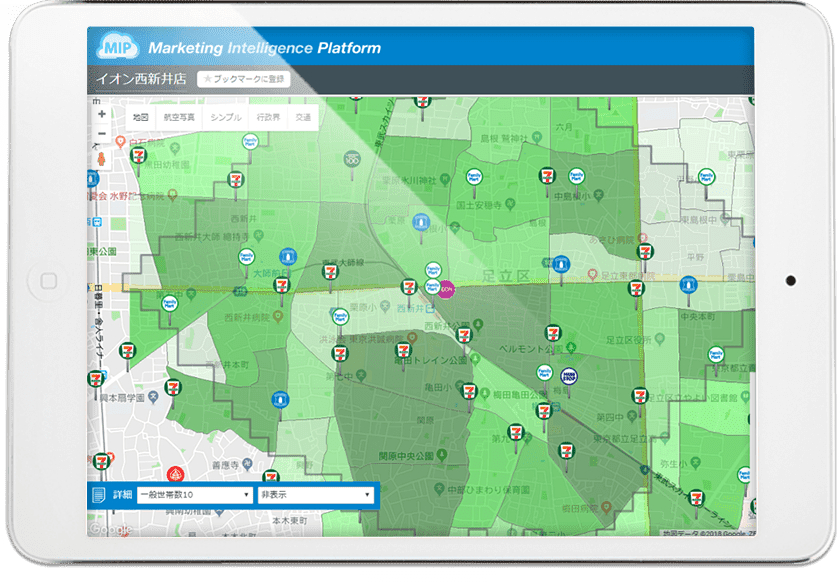This screenshot has height=582, width=840.
Task: Click the 7-Eleven marker beside あさひ病院
Action: 645,251
